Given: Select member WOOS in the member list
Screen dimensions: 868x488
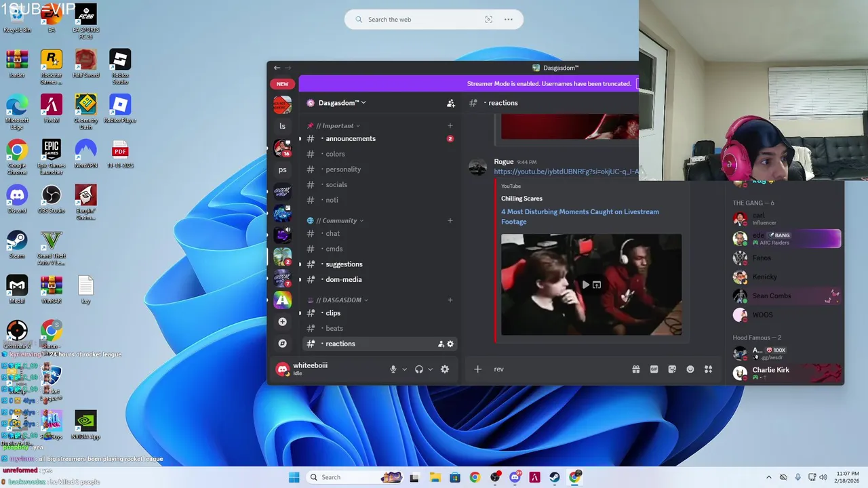Looking at the screenshot, I should (x=787, y=314).
